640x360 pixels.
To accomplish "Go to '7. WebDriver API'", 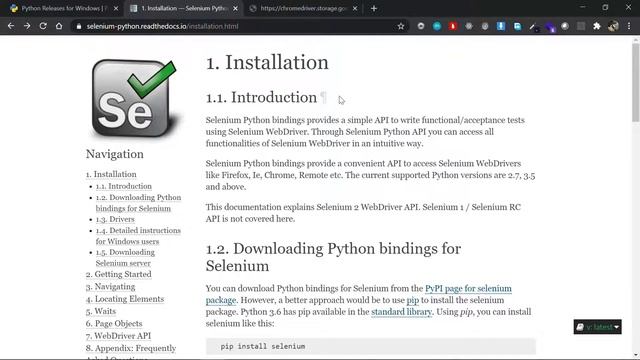I will (x=118, y=336).
